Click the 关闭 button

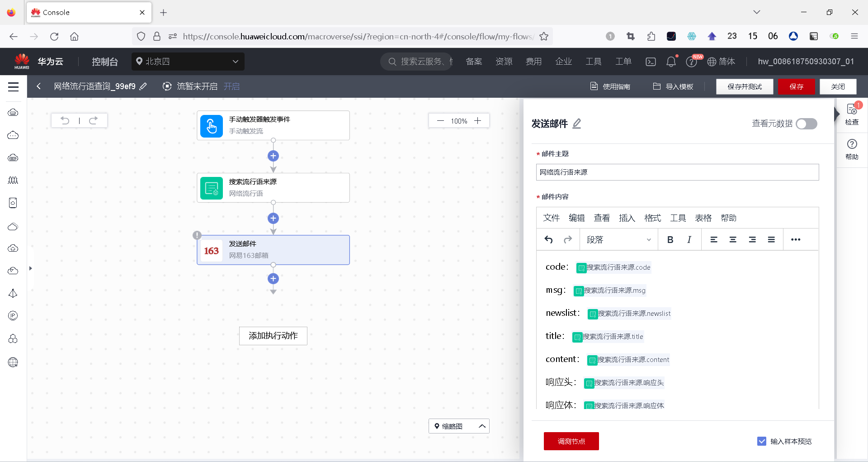[x=838, y=86]
